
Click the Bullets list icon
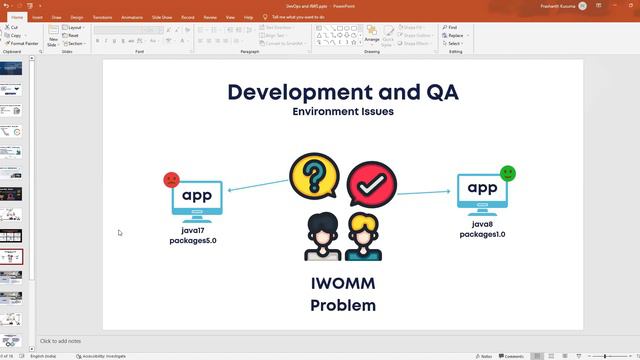click(x=201, y=30)
